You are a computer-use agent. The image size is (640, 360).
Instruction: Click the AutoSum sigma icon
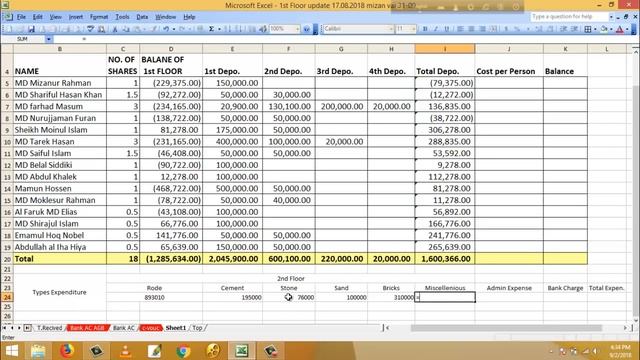pyautogui.click(x=211, y=29)
